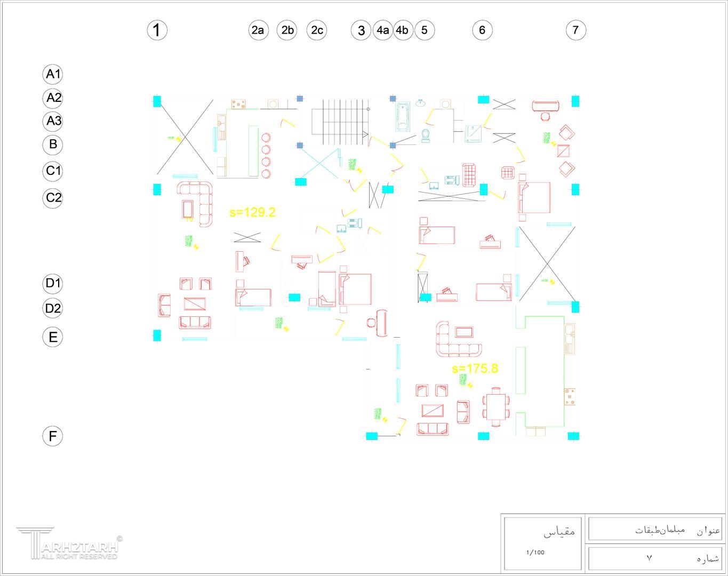The height and width of the screenshot is (576, 728).
Task: Click the staircase symbol in the plan
Action: 340,122
